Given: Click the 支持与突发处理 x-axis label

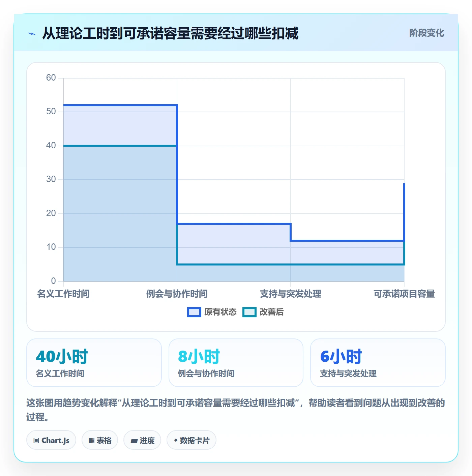Looking at the screenshot, I should tap(291, 294).
